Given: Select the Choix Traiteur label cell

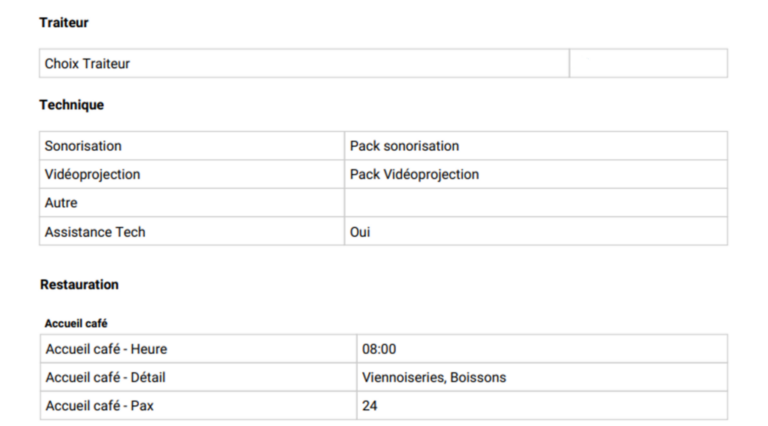Looking at the screenshot, I should pyautogui.click(x=87, y=64).
